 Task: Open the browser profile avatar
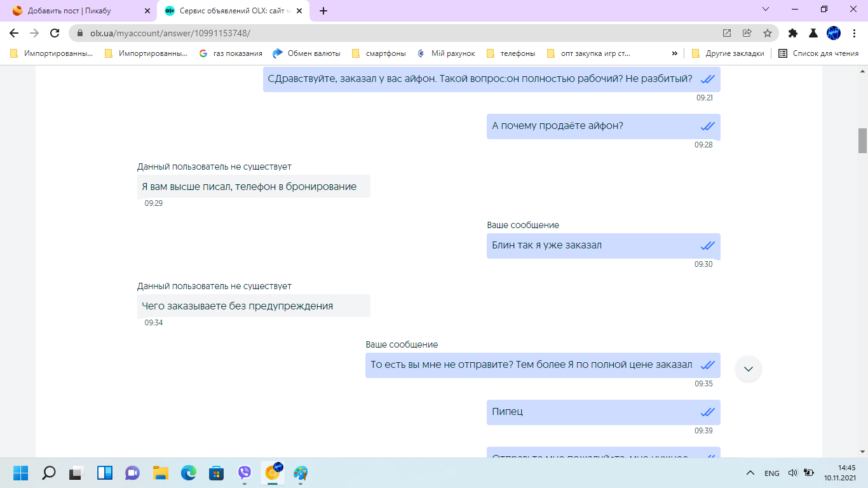click(x=833, y=33)
